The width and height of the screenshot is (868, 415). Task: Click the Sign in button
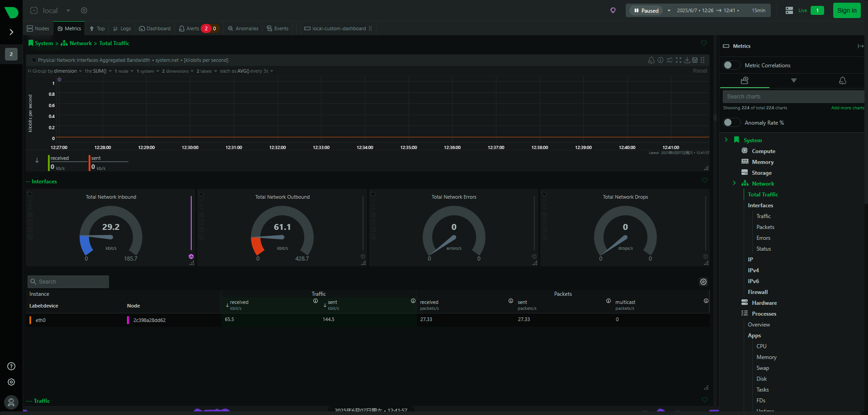[x=846, y=10]
